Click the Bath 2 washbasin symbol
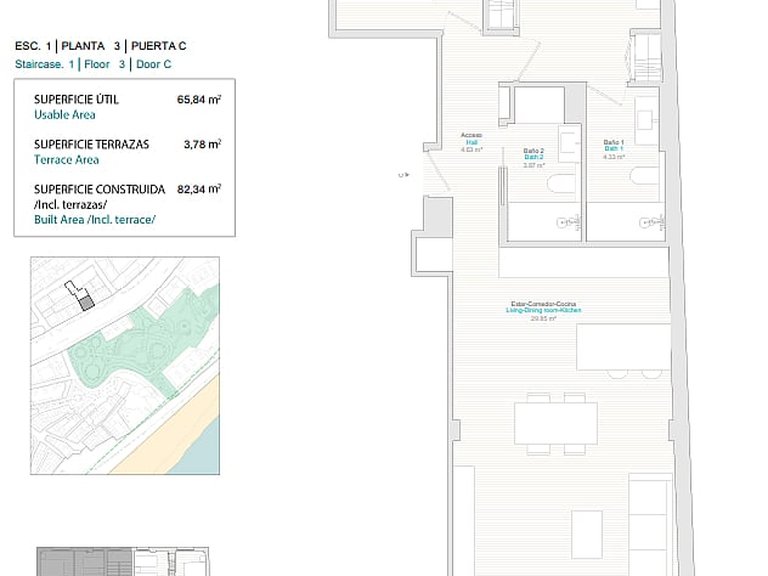The width and height of the screenshot is (768, 576). point(570,143)
